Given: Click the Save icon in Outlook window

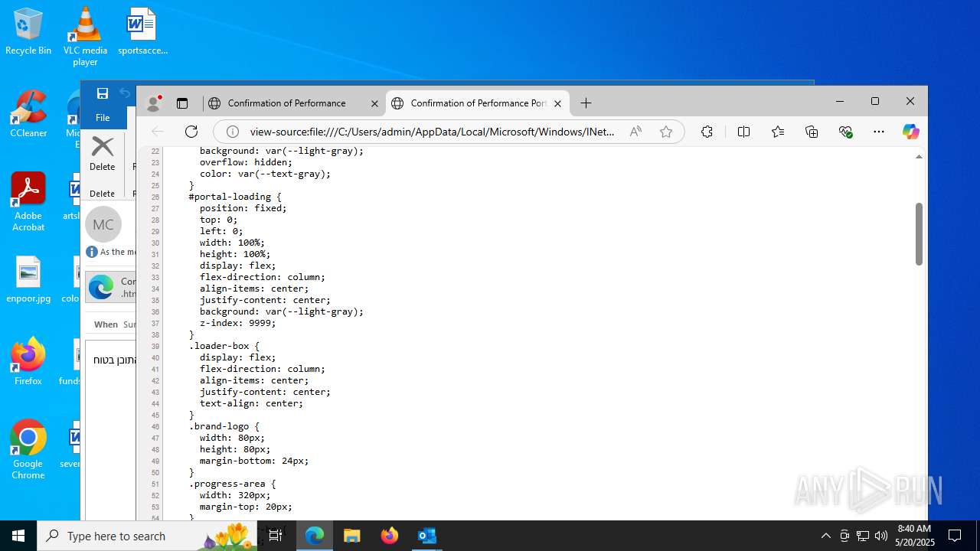Looking at the screenshot, I should [102, 93].
